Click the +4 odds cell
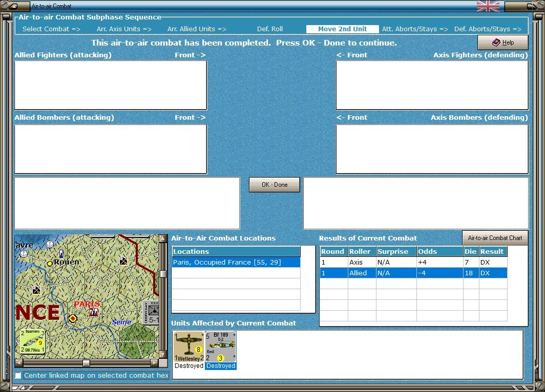 439,262
